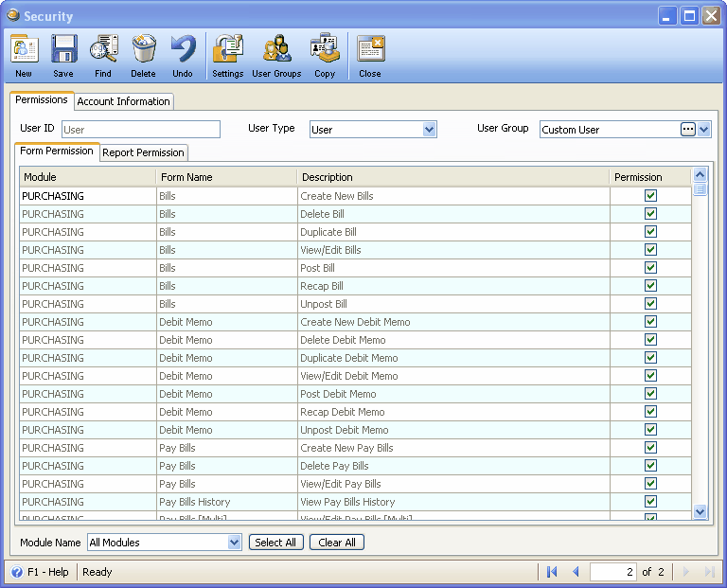Open the User Type dropdown

pyautogui.click(x=430, y=130)
